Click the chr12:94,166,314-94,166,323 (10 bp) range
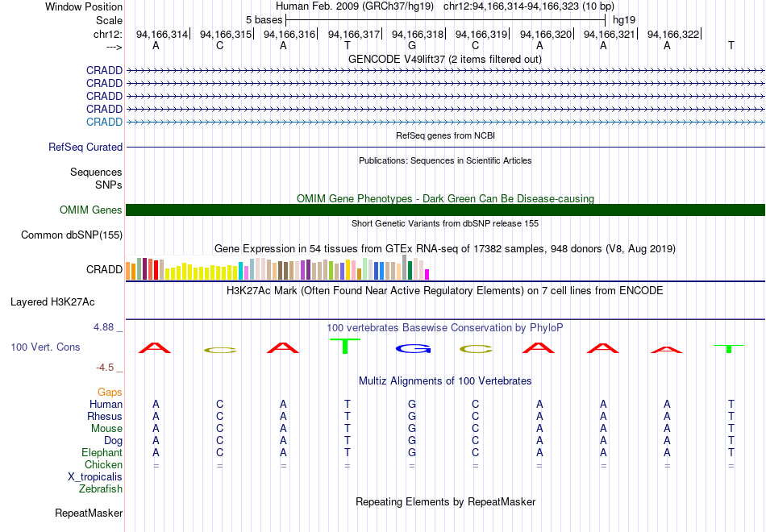766x532 pixels. pyautogui.click(x=529, y=6)
